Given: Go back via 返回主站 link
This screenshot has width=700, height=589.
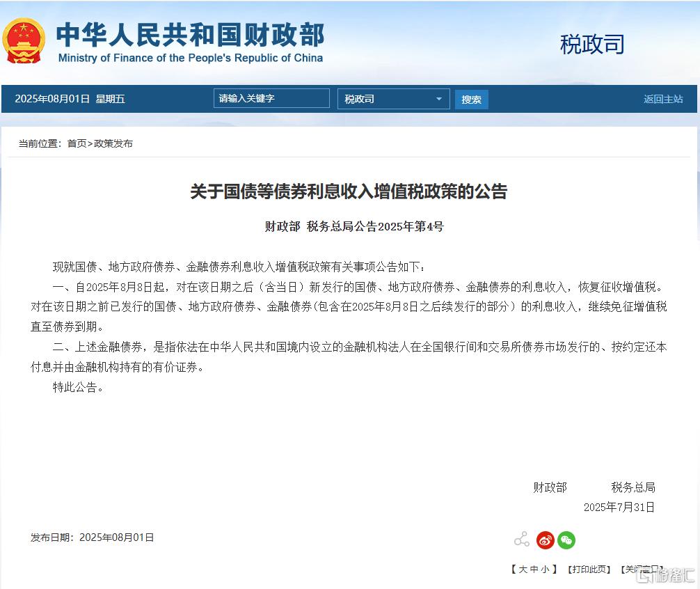Looking at the screenshot, I should tap(663, 99).
